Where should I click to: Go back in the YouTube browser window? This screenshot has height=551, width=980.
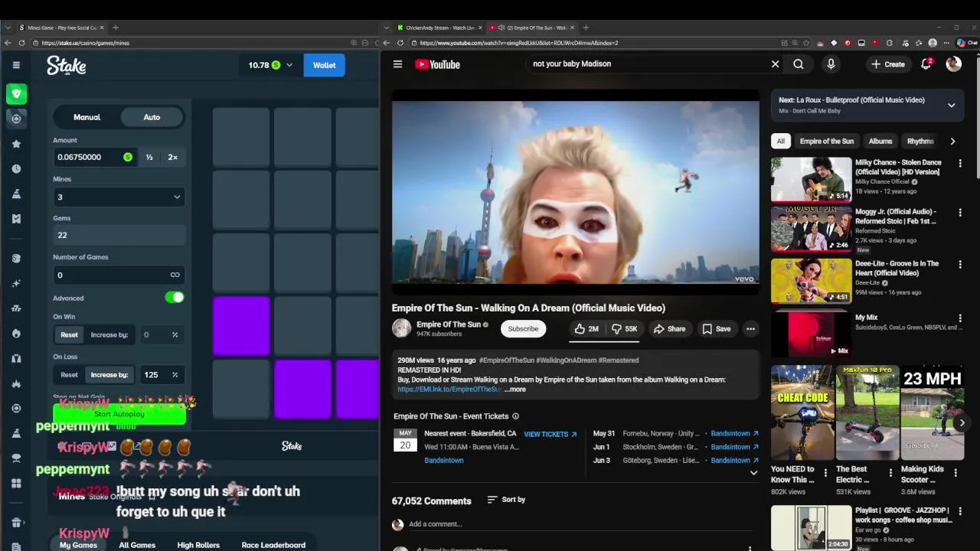(387, 43)
